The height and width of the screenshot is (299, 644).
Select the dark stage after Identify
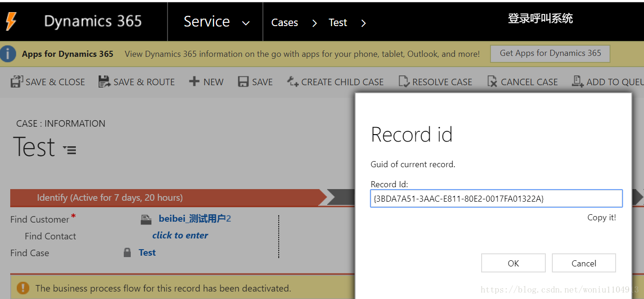(342, 197)
